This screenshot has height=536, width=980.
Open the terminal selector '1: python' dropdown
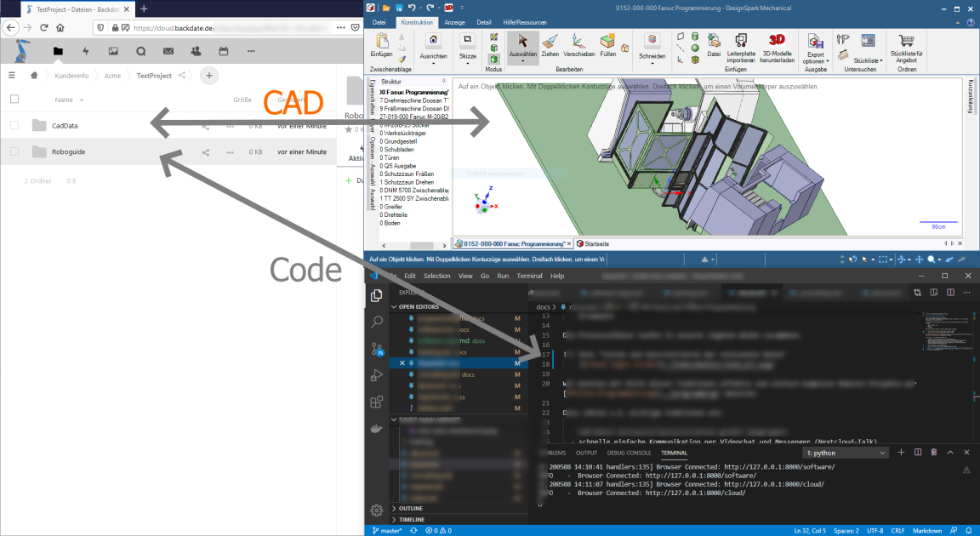(847, 453)
